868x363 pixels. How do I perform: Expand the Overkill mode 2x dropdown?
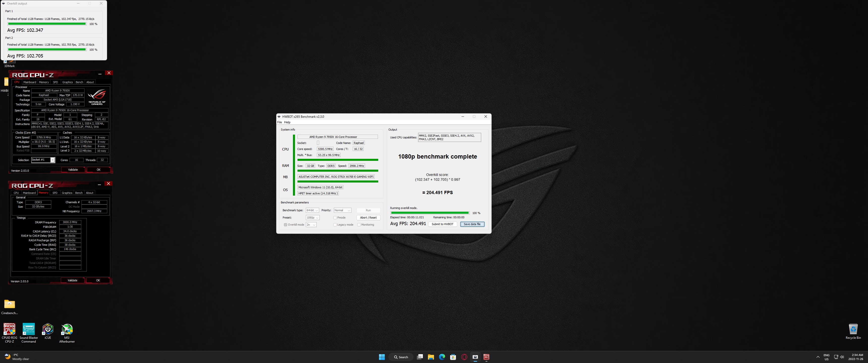(x=311, y=225)
